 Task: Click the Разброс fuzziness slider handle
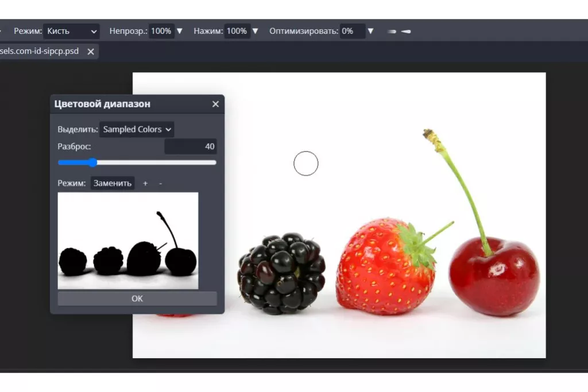[92, 162]
